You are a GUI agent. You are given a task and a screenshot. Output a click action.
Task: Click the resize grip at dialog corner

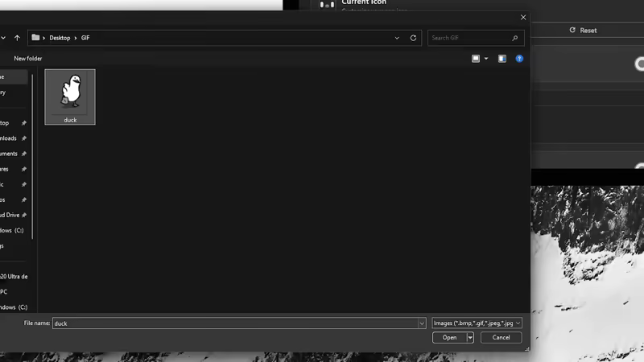[x=527, y=349]
